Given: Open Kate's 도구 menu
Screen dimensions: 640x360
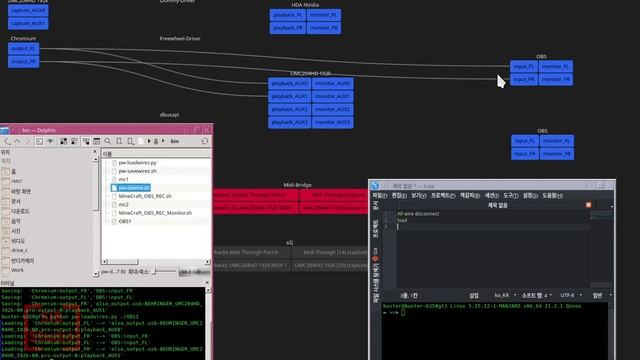Looking at the screenshot, I should click(511, 196).
